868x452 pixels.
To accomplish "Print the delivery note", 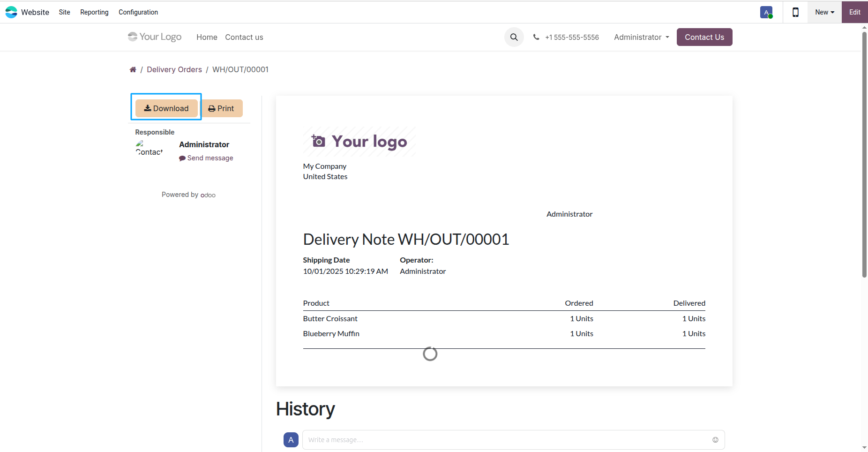I will [222, 108].
